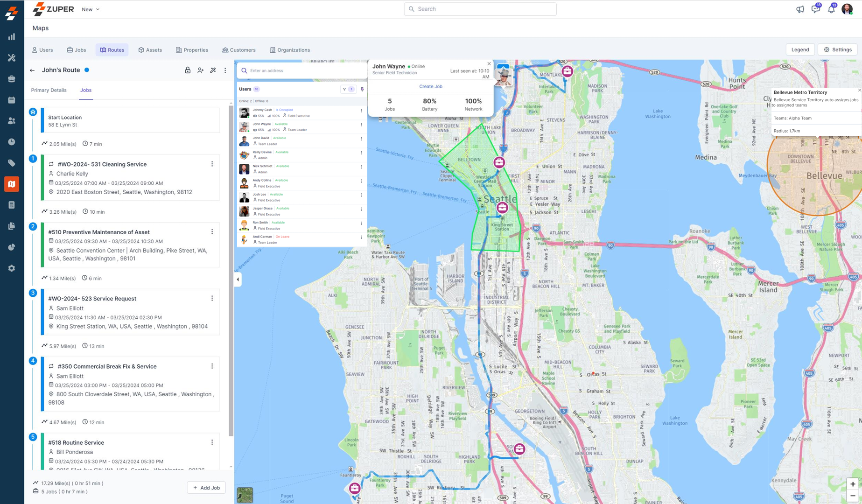862x504 pixels.
Task: Open the Customers tab in Maps
Action: pos(239,49)
